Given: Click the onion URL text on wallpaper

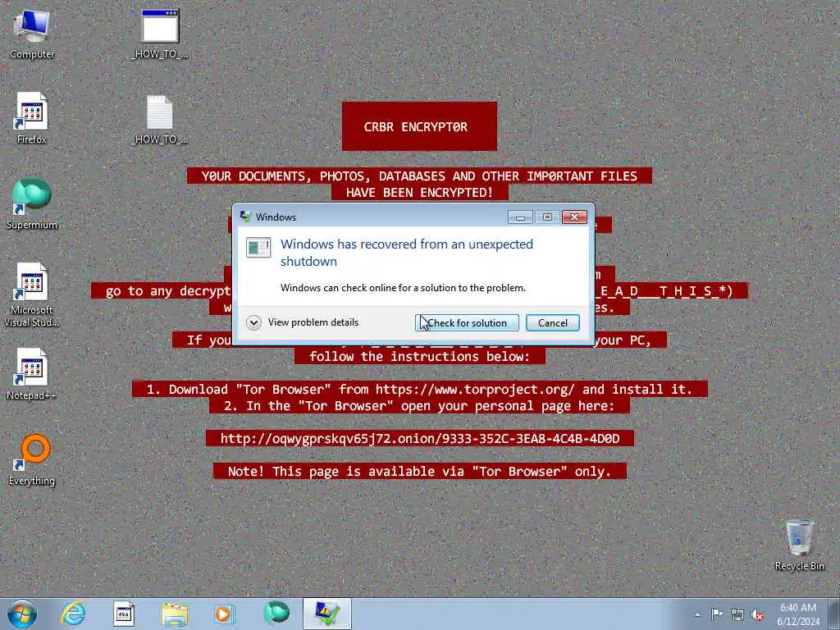Looking at the screenshot, I should 420,438.
